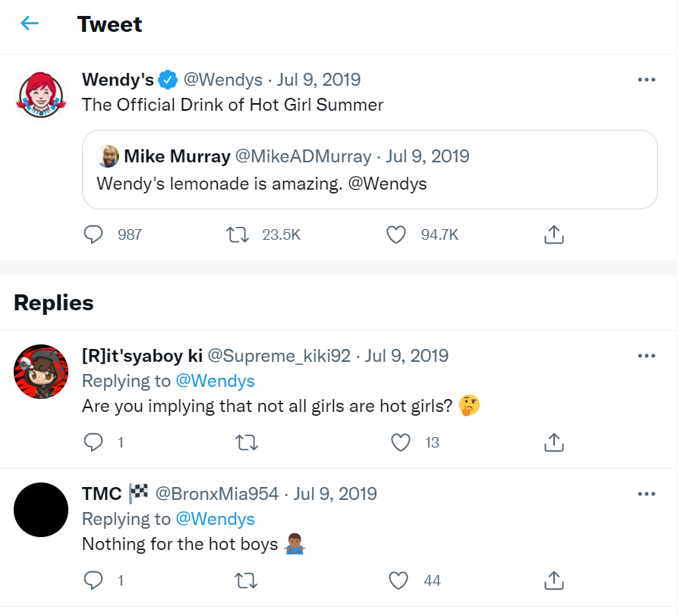The width and height of the screenshot is (693, 616).
Task: Like the reply from [R]it'syaboy ki
Action: coord(399,442)
